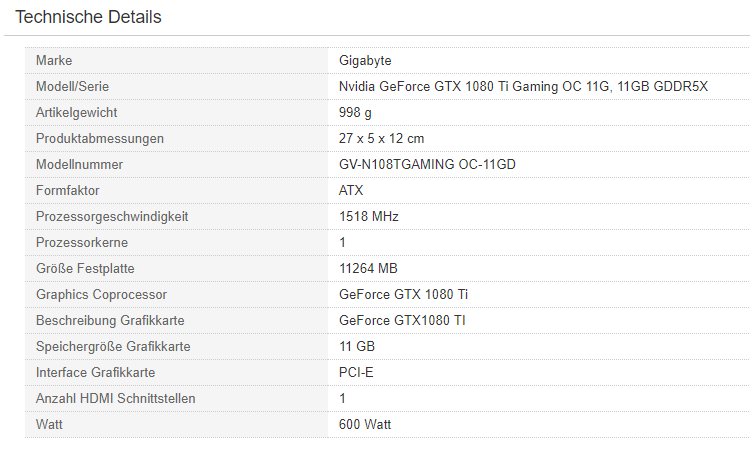Click the Technische Details heading
The height and width of the screenshot is (453, 750).
point(88,17)
